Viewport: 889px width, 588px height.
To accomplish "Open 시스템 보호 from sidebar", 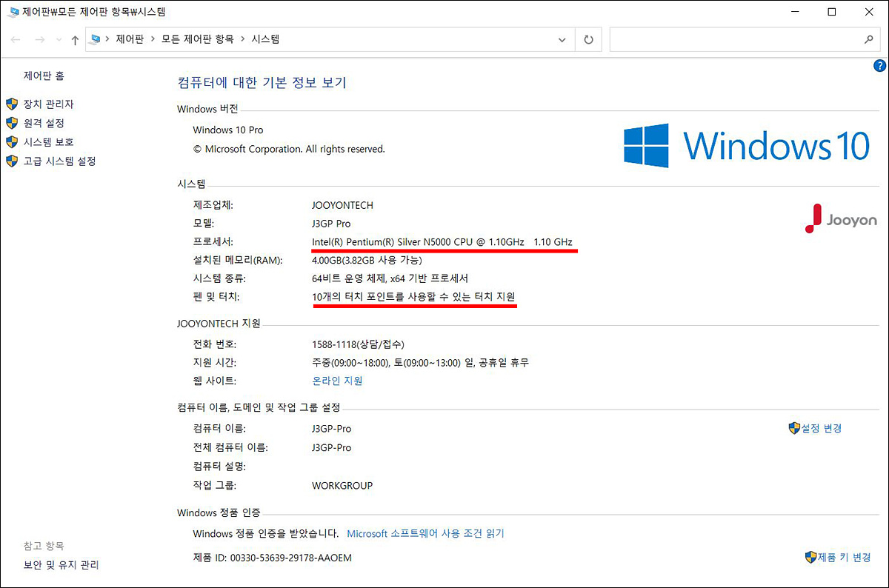I will pyautogui.click(x=48, y=141).
